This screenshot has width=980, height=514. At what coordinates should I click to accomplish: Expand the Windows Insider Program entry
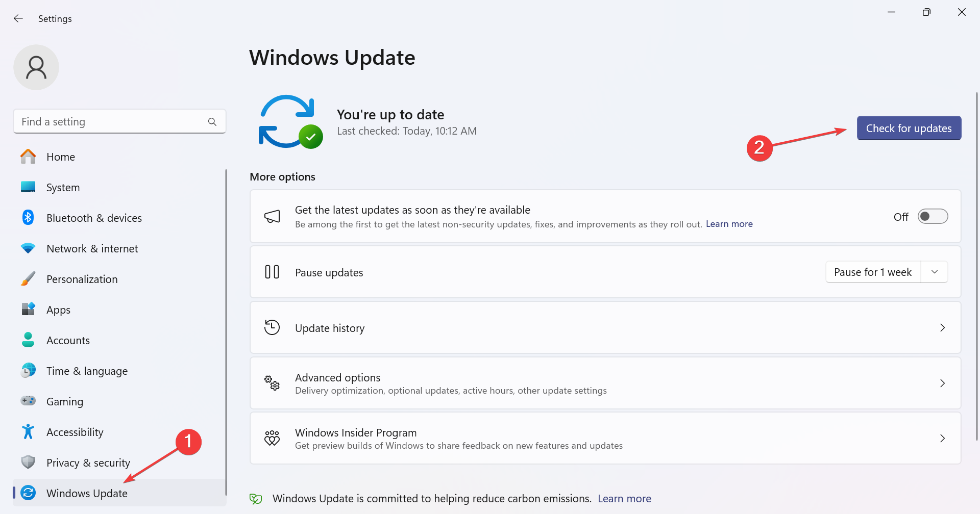coord(942,438)
